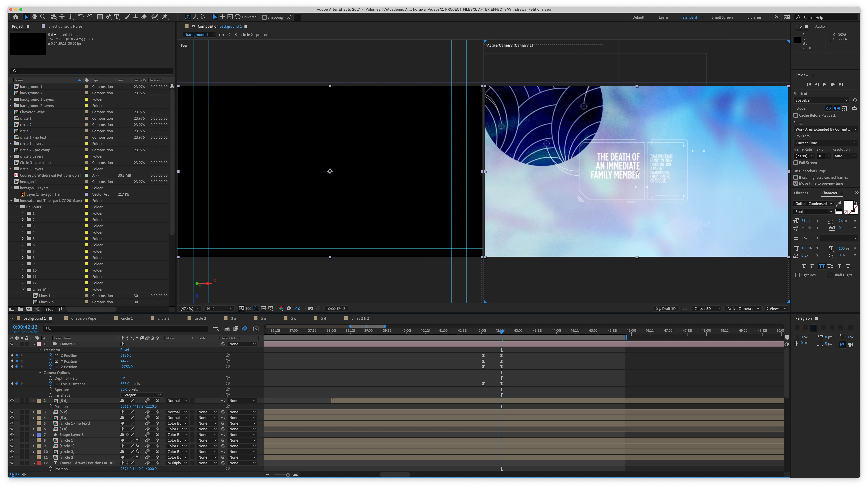Open the Iris Shape Octagon dropdown

tap(142, 395)
